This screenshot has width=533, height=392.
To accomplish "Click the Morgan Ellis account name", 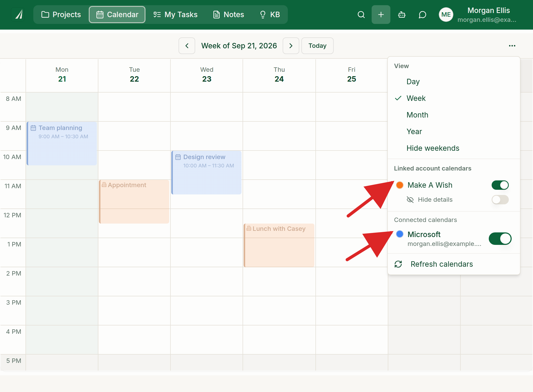I will tap(488, 10).
